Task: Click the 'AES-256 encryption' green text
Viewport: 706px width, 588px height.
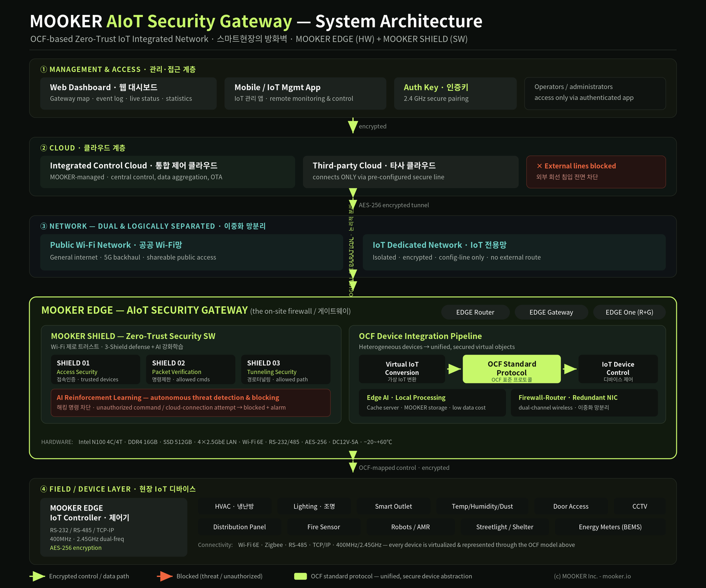Action: tap(76, 548)
